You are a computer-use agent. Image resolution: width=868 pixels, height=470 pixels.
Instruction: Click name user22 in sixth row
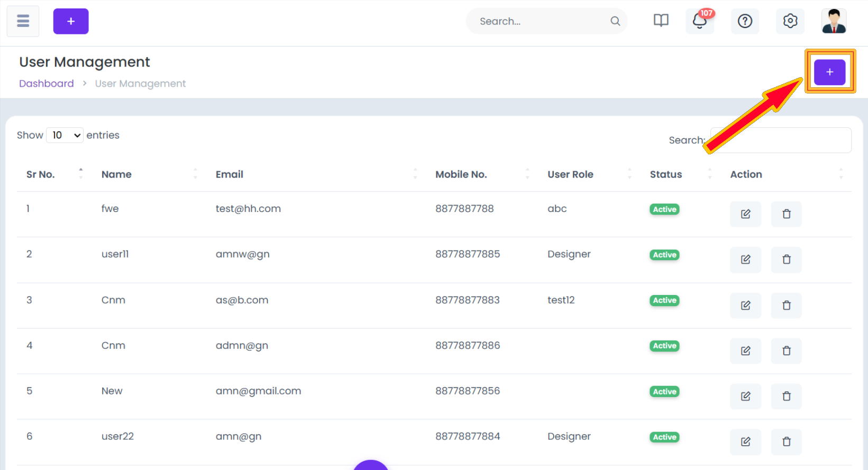117,437
